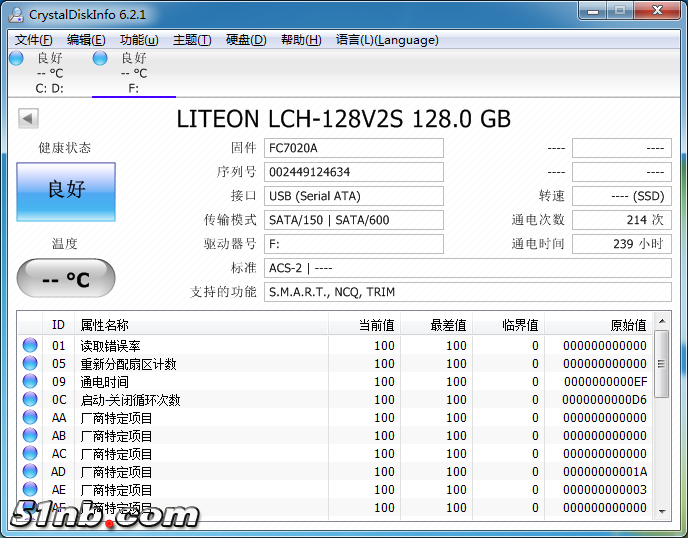Click the standard field ACS-2
688x538 pixels.
(468, 268)
